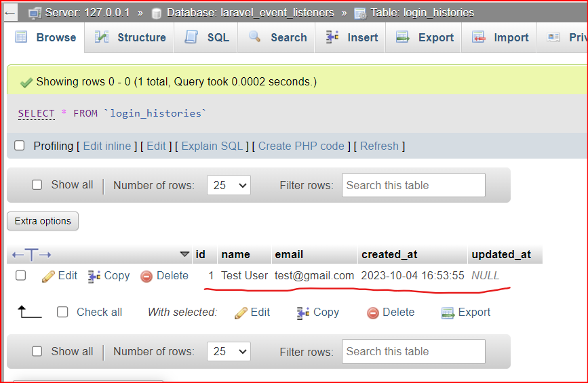Click the red Delete icon beside With selected
Viewport: 588px width, 383px height.
click(372, 313)
